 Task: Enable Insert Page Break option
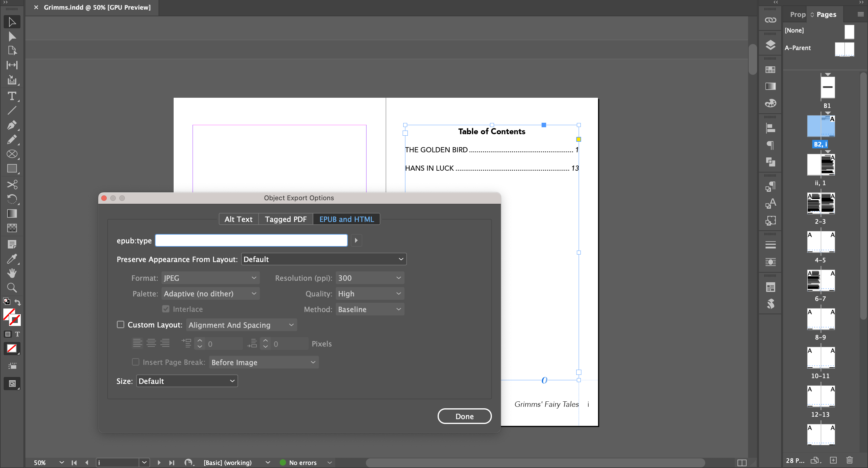point(136,362)
